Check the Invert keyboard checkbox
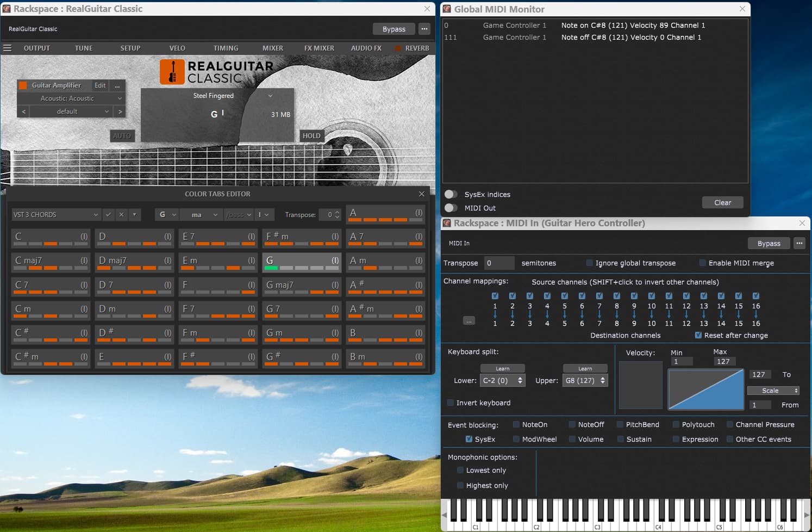 [451, 403]
